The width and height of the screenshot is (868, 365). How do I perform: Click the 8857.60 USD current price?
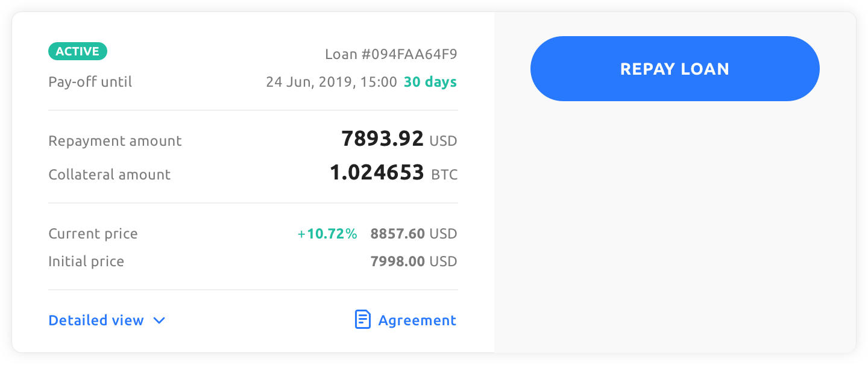(414, 234)
